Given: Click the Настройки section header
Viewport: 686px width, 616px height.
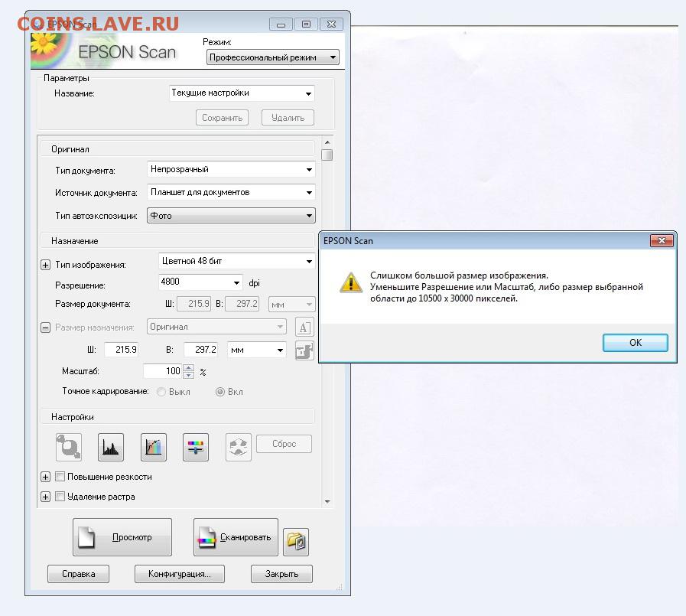Looking at the screenshot, I should coord(177,416).
